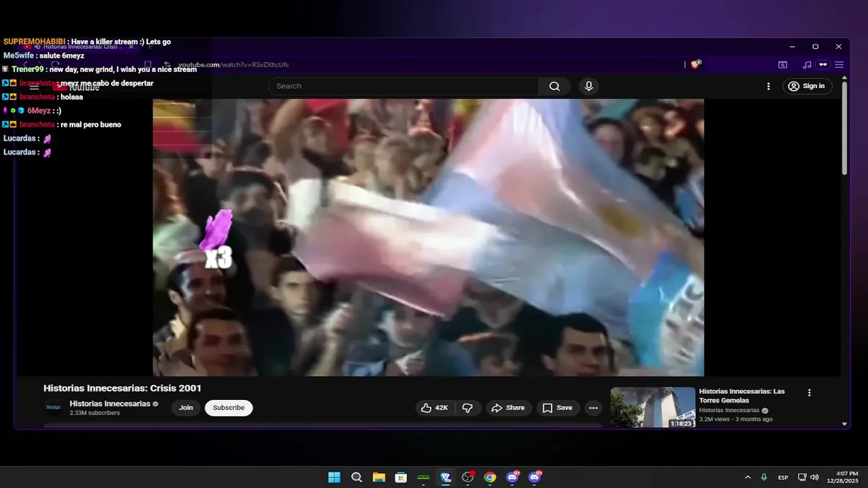Click the private sunglasses profile icon
The width and height of the screenshot is (868, 488).
(x=823, y=65)
